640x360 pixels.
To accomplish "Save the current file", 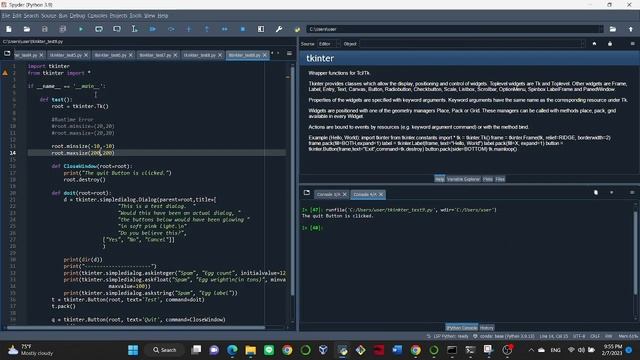I will (x=44, y=29).
